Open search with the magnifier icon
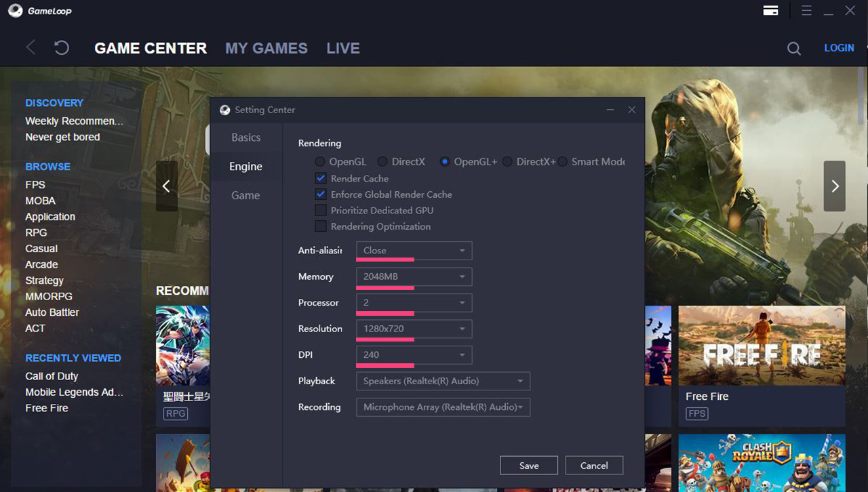868x492 pixels. (793, 49)
